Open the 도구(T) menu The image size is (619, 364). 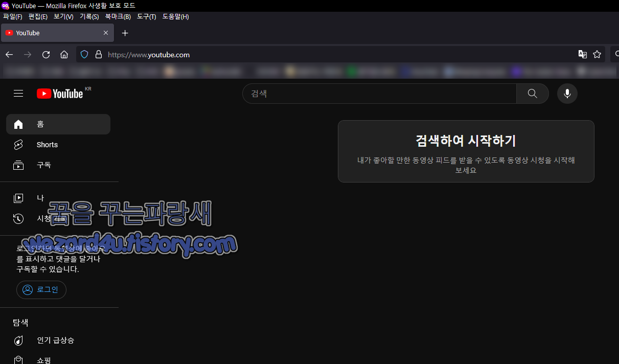coord(146,16)
